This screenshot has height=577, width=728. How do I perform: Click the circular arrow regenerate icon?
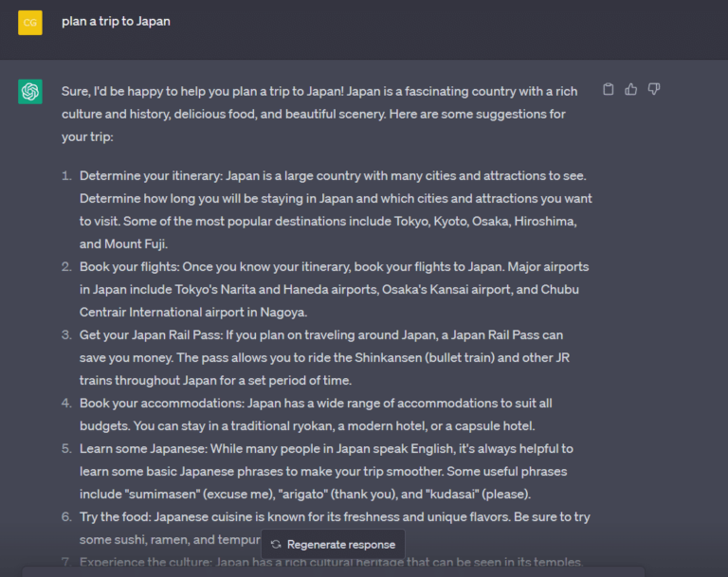point(276,545)
